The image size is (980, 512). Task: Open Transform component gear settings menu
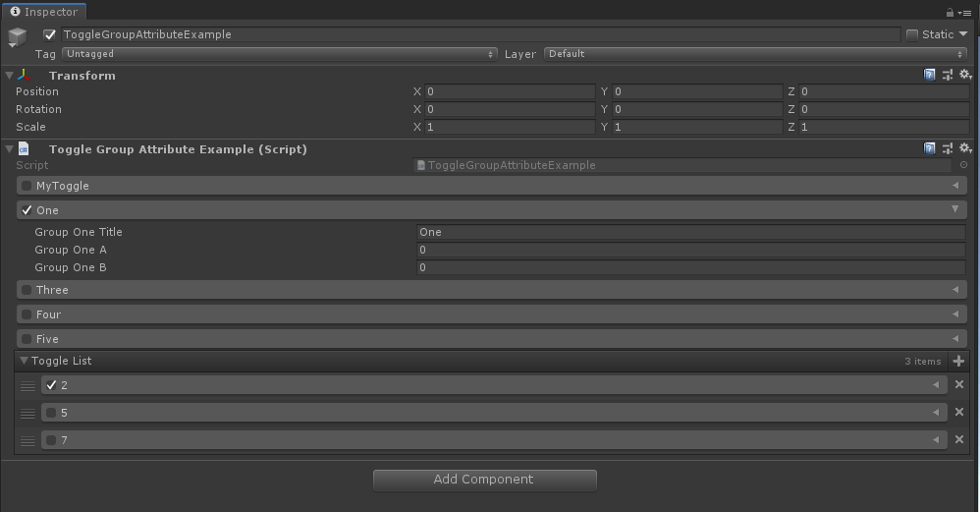(965, 75)
